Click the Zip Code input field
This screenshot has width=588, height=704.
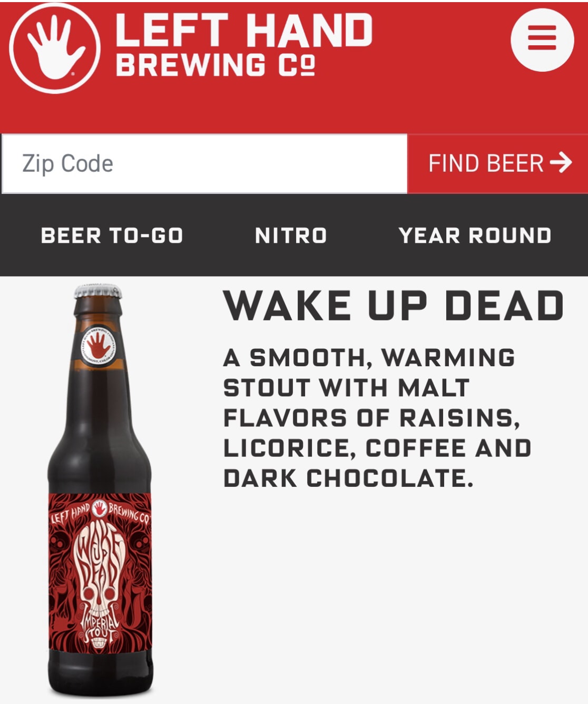[204, 163]
